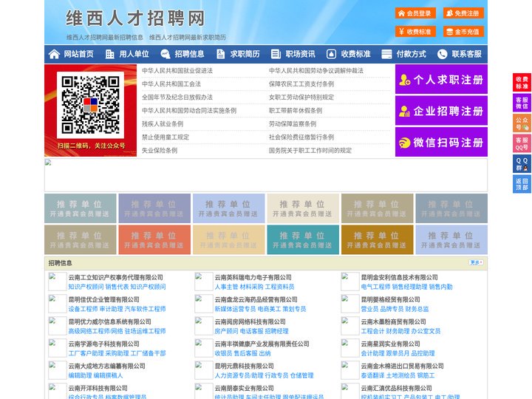Click logo image beside 云南金木棉进出口贸易有限公司

point(350,370)
